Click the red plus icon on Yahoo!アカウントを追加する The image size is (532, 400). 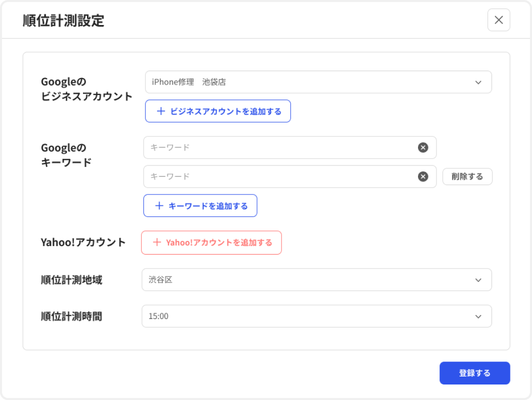point(158,242)
